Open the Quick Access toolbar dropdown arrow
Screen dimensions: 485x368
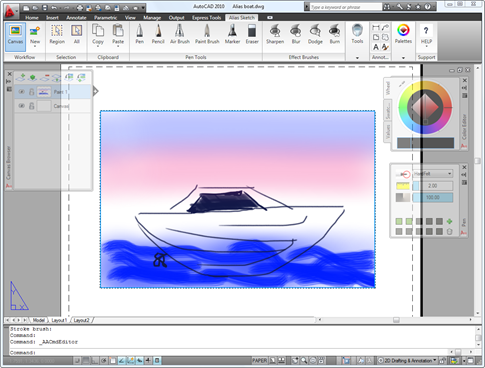pos(143,7)
